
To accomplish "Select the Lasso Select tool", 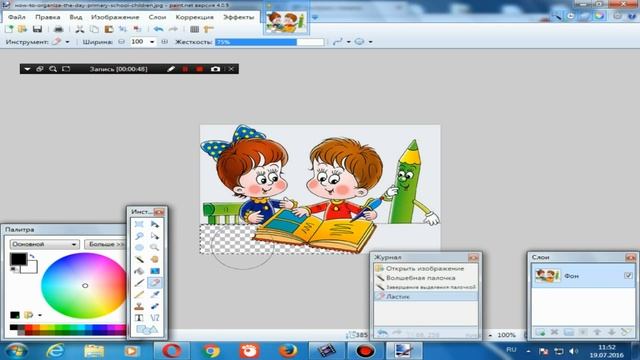I will 139,236.
